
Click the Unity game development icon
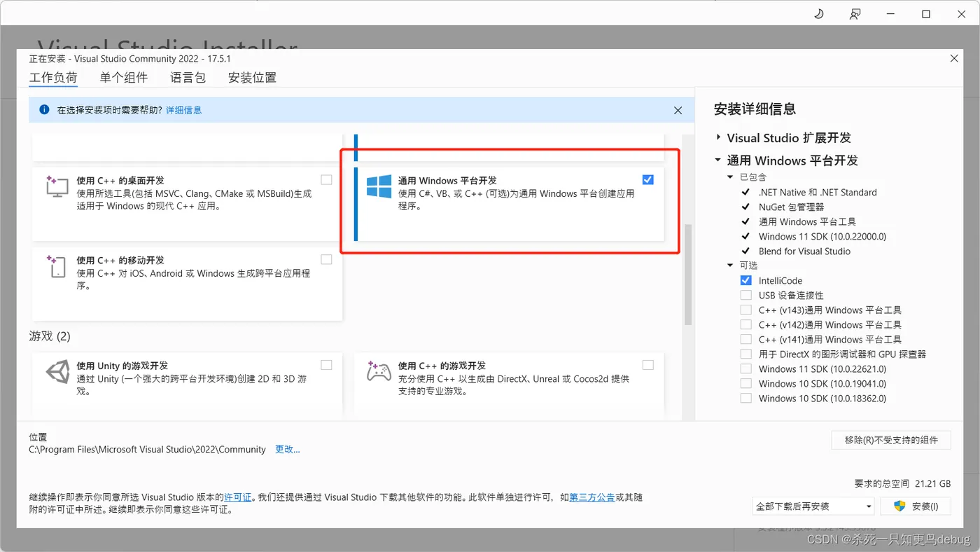(x=57, y=371)
